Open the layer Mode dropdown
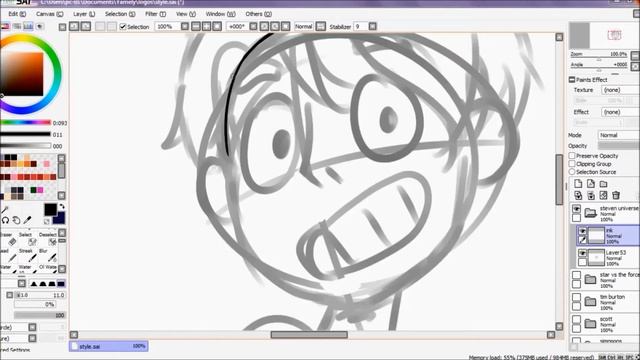Screen dimensions: 640x360 click(x=619, y=135)
